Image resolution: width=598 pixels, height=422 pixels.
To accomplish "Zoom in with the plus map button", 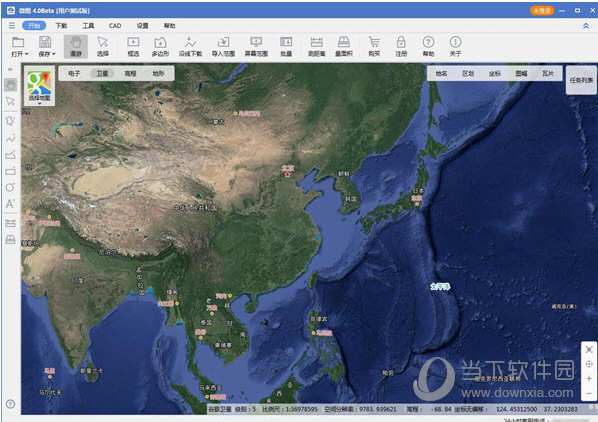I will coord(589,379).
